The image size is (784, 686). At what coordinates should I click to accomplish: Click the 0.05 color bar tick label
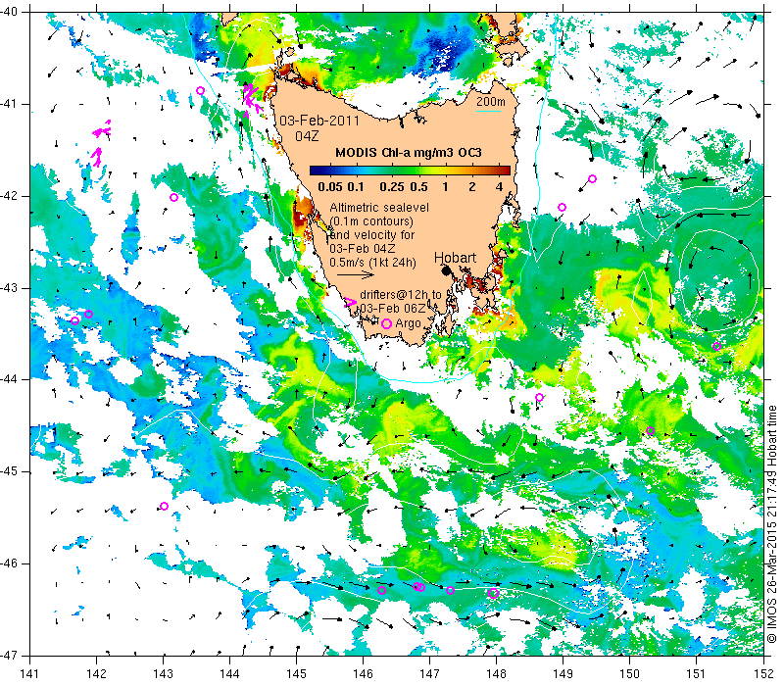(x=330, y=187)
